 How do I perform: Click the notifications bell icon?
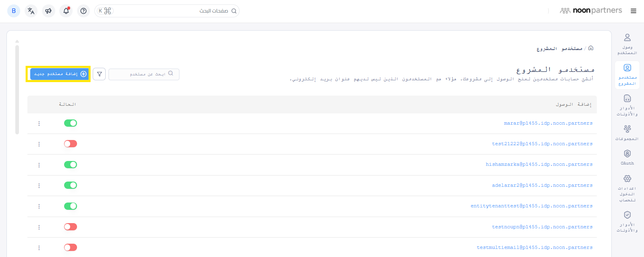[66, 11]
